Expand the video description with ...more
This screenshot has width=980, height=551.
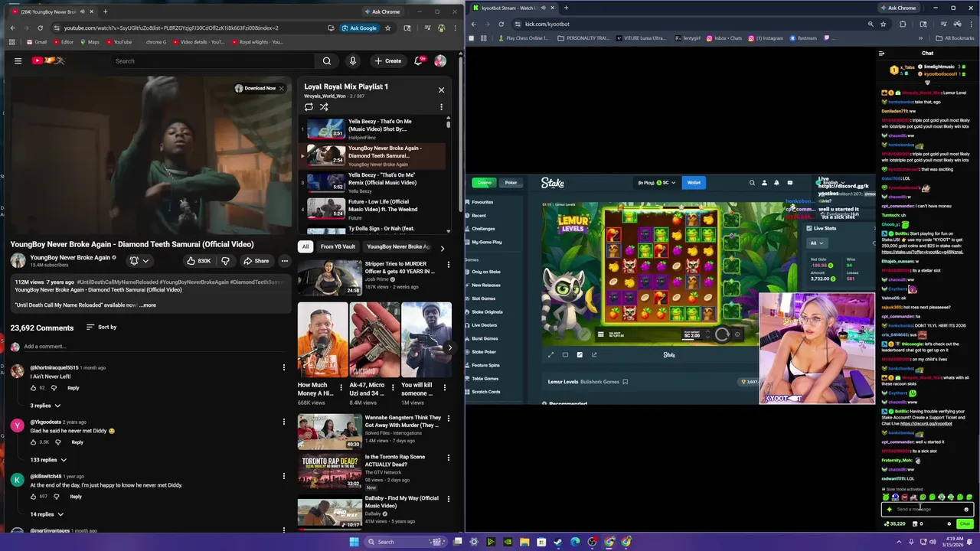pos(148,305)
